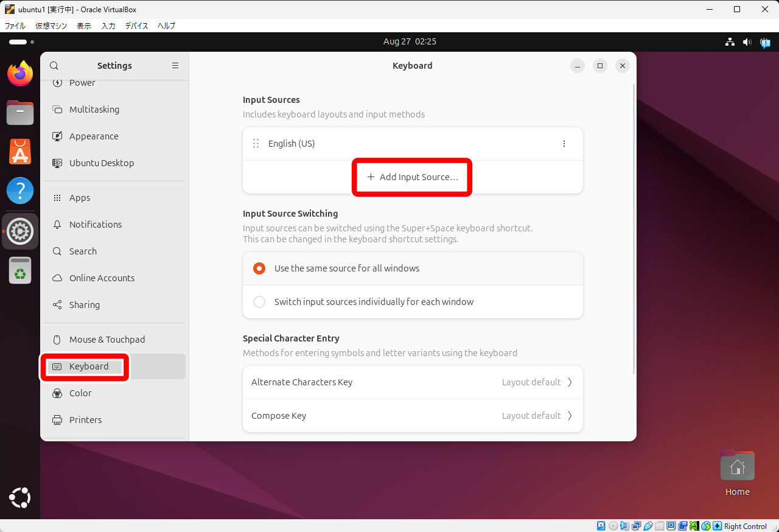Click the Activities workspace indicator

pyautogui.click(x=21, y=42)
